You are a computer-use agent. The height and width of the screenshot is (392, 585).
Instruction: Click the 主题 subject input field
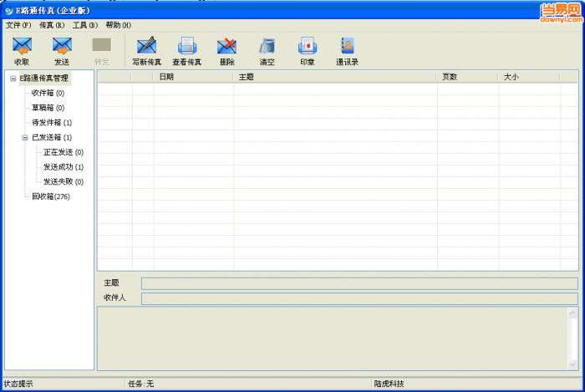coord(359,283)
